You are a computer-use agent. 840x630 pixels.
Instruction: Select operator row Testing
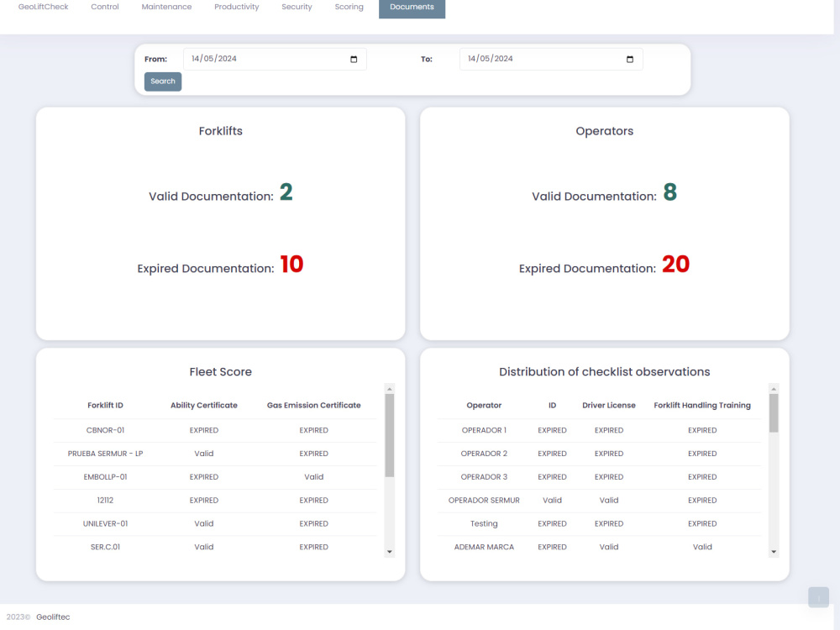pos(600,523)
